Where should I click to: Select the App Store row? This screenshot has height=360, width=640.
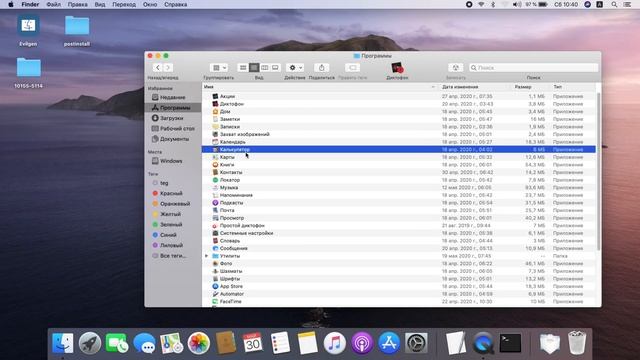pyautogui.click(x=399, y=286)
